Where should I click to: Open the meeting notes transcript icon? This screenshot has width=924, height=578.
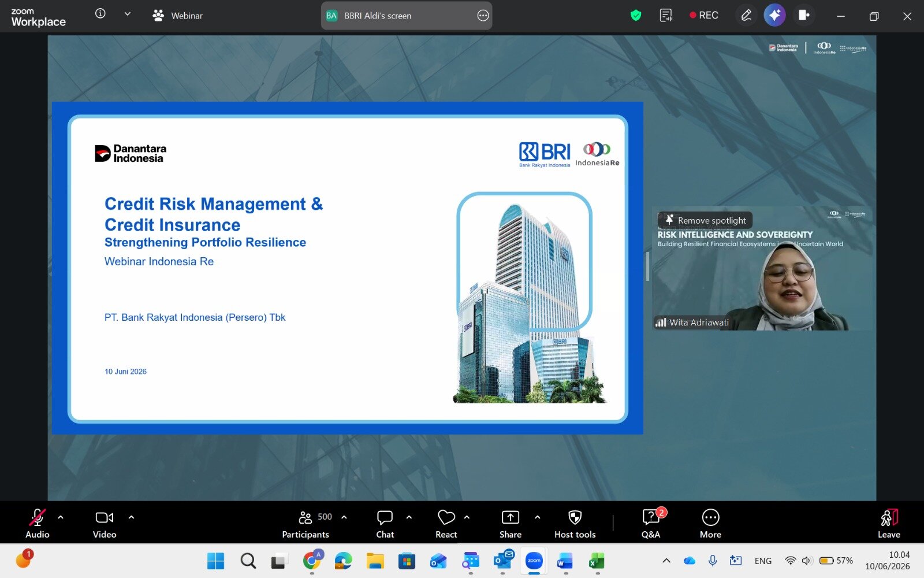[666, 16]
